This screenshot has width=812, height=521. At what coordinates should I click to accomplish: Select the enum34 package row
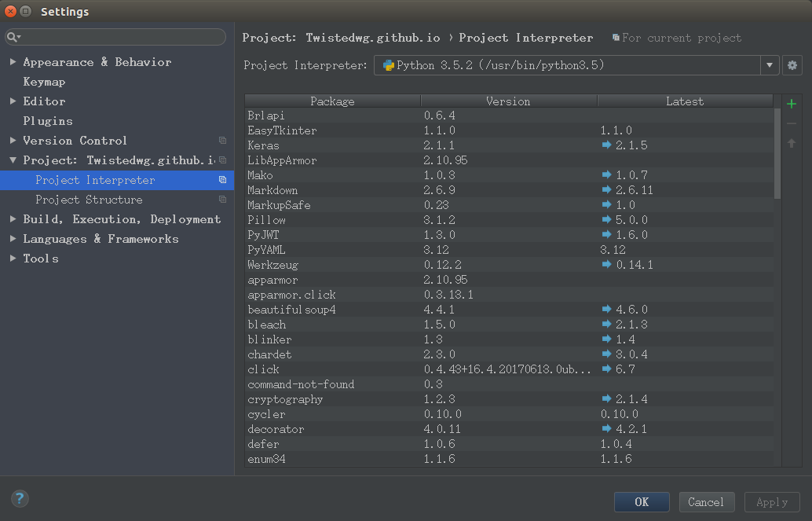click(x=509, y=459)
